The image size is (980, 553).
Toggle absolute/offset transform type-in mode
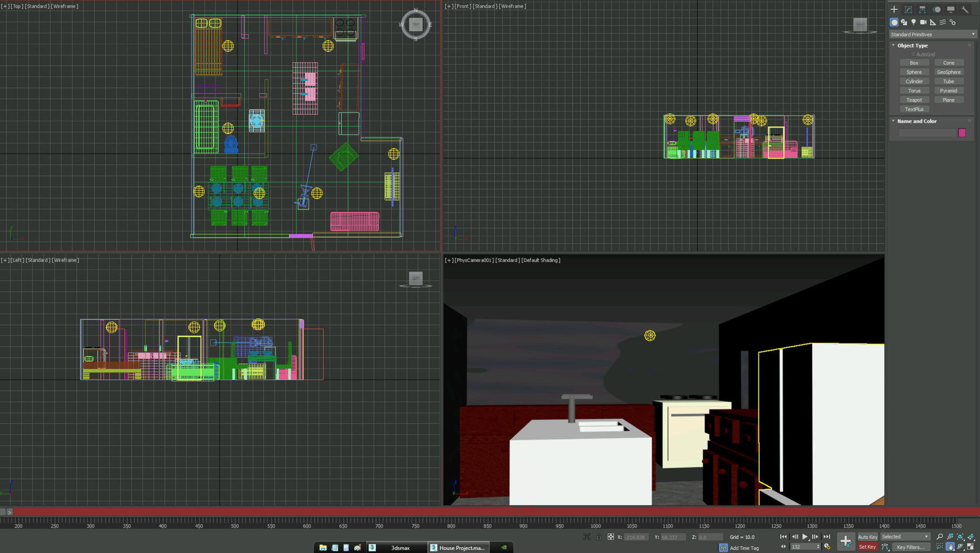point(610,537)
